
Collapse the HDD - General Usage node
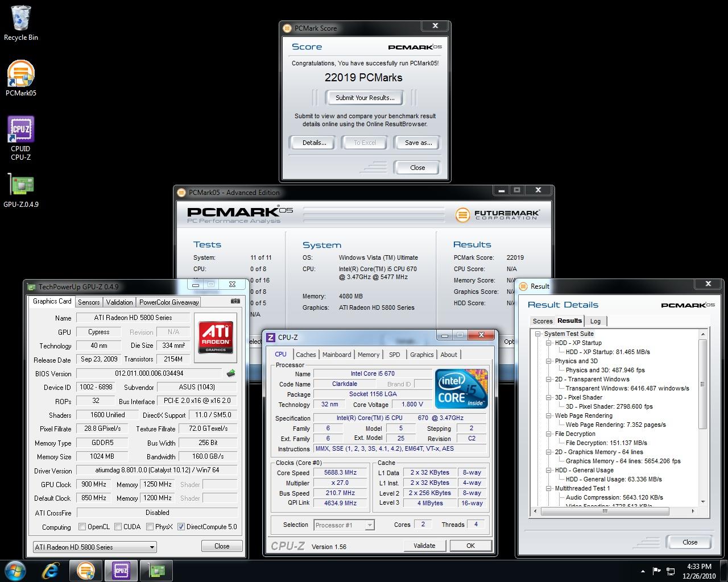[x=548, y=470]
